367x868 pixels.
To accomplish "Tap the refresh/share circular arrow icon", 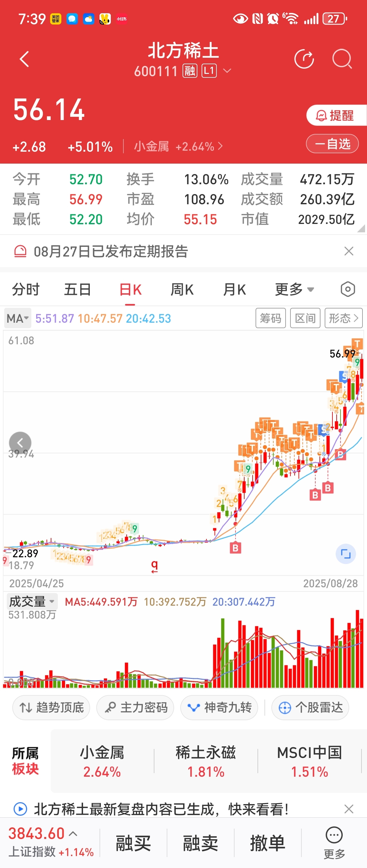I will click(304, 59).
